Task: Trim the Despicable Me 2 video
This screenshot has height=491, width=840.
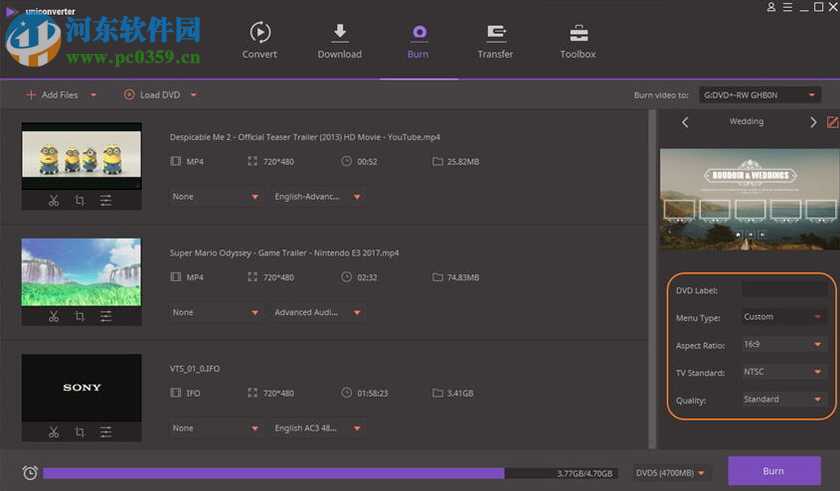Action: (54, 200)
